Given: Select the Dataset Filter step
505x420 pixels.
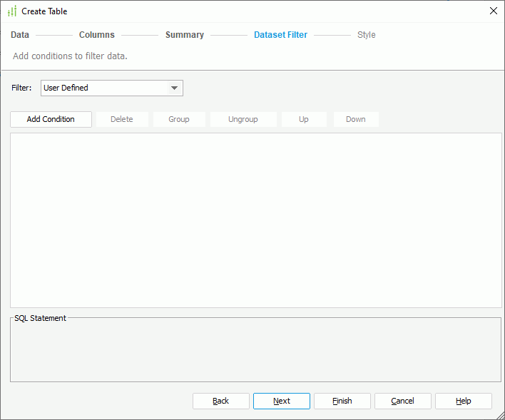Looking at the screenshot, I should tap(280, 35).
